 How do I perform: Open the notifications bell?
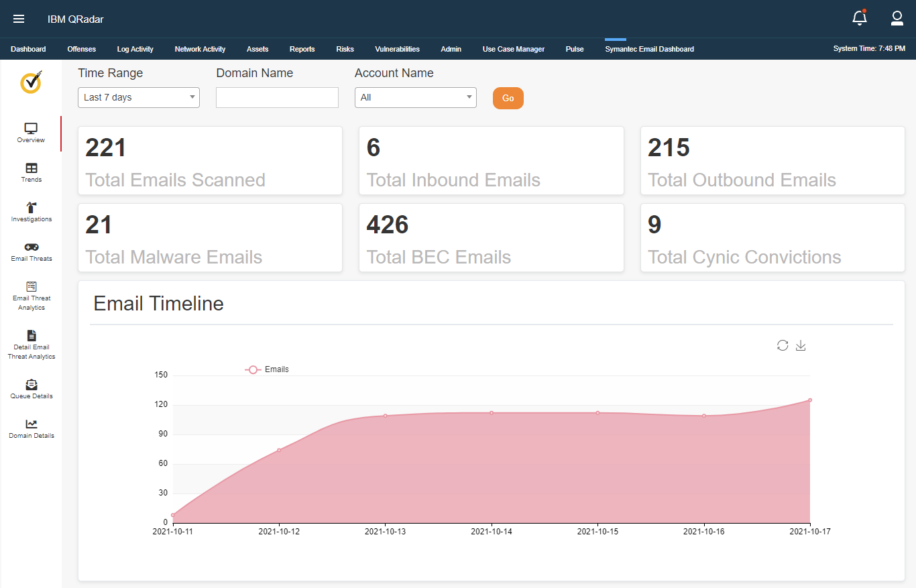pos(859,19)
